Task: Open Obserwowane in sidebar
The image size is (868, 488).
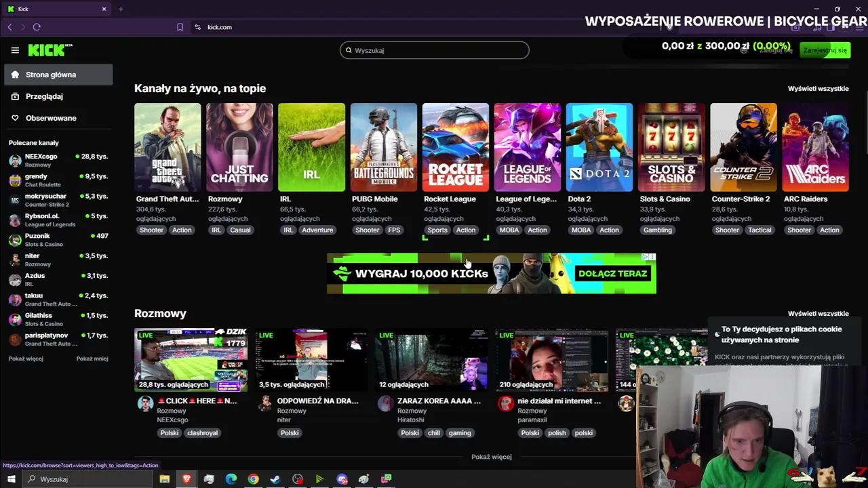Action: click(x=58, y=118)
